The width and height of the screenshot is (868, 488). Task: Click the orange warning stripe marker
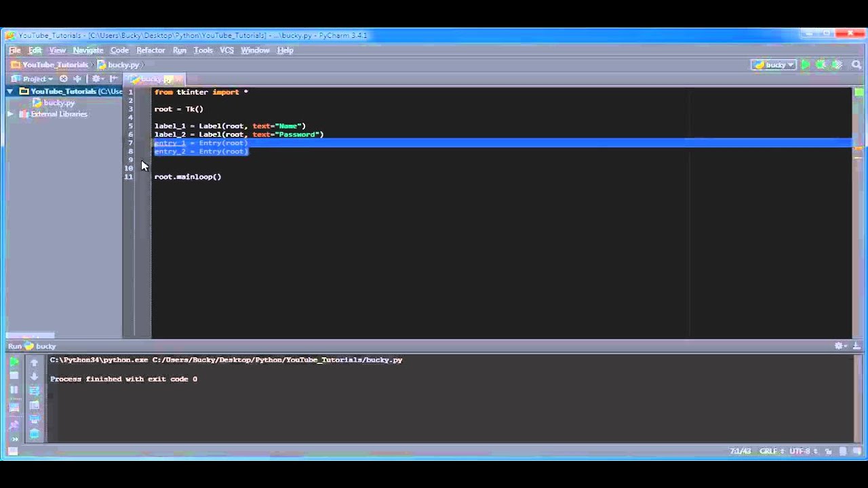click(858, 148)
